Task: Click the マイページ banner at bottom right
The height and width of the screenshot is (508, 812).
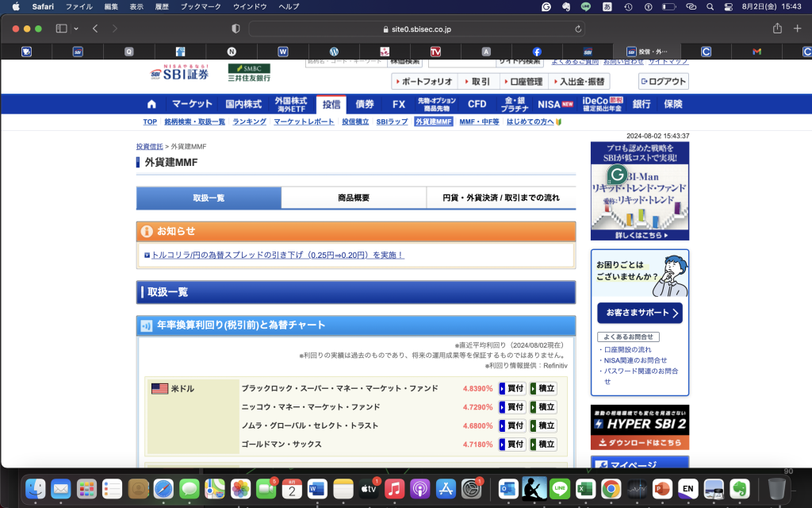Action: 639,464
